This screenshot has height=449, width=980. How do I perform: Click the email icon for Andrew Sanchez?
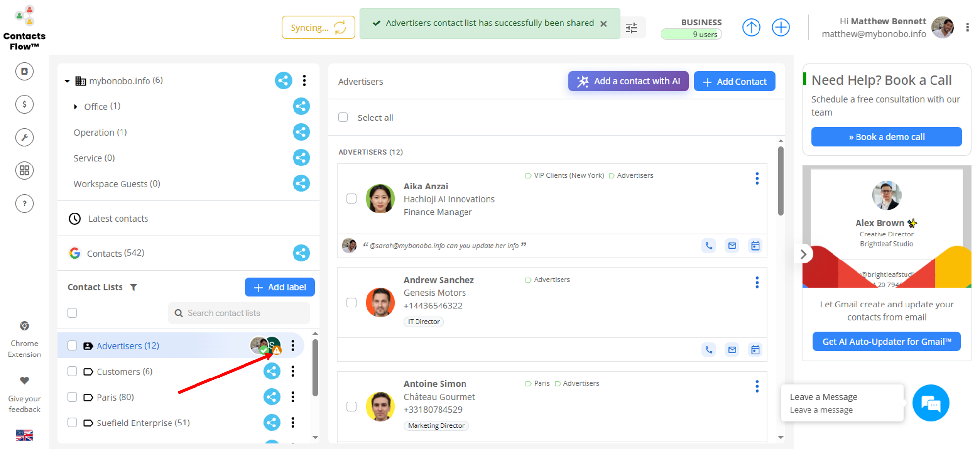pos(732,350)
